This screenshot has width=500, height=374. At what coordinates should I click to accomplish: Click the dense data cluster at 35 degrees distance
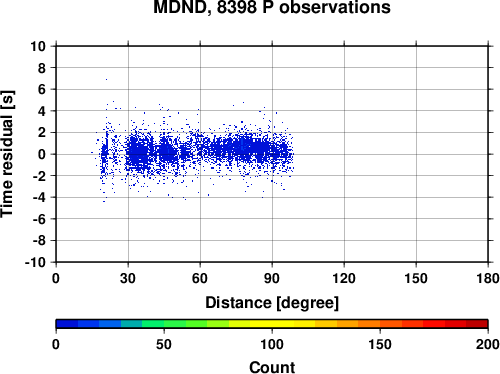coord(137,153)
